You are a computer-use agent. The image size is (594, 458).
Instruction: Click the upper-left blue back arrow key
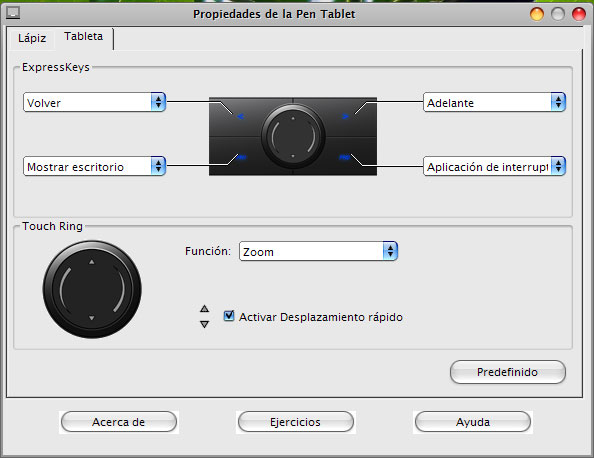(x=240, y=116)
